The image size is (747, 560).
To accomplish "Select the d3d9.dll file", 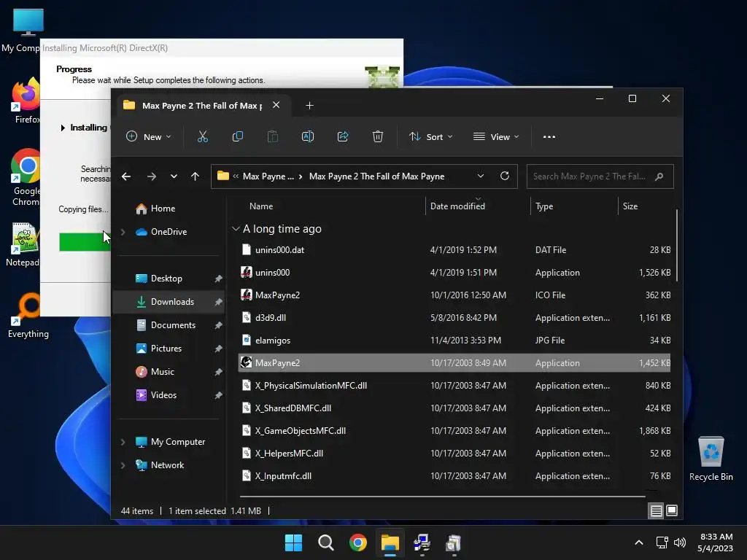I will tap(454, 318).
